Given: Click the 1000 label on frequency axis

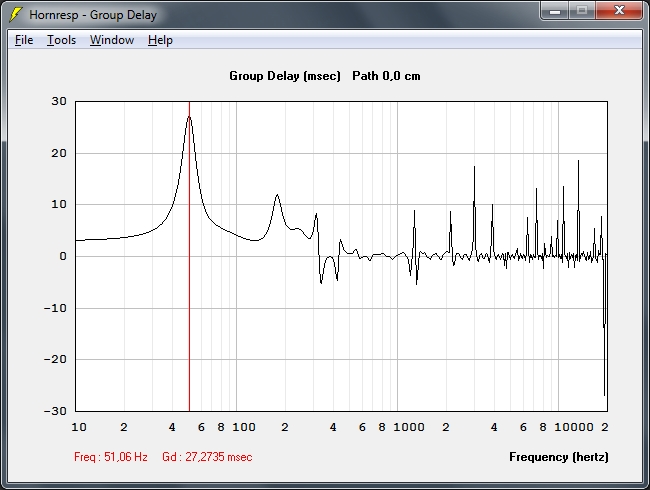Looking at the screenshot, I should click(x=409, y=427).
